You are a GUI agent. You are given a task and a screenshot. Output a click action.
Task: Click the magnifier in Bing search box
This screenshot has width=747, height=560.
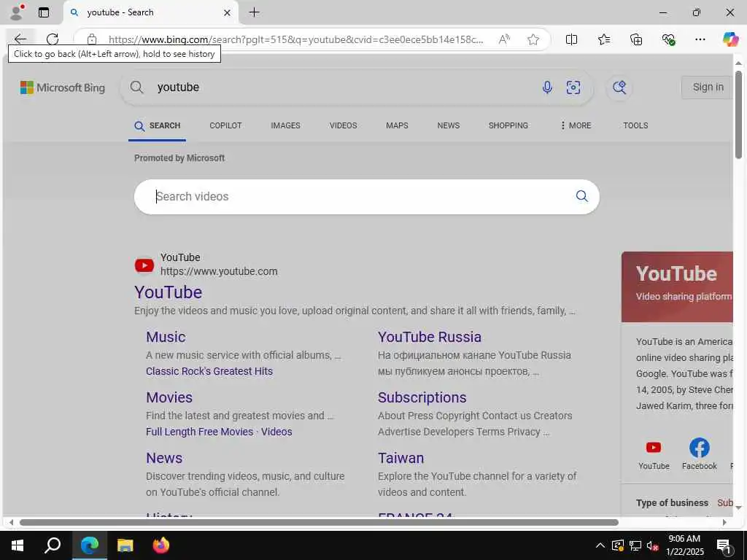point(136,87)
